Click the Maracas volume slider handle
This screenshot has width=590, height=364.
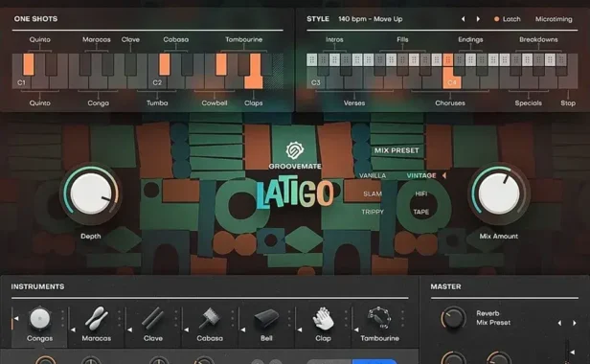73,330
